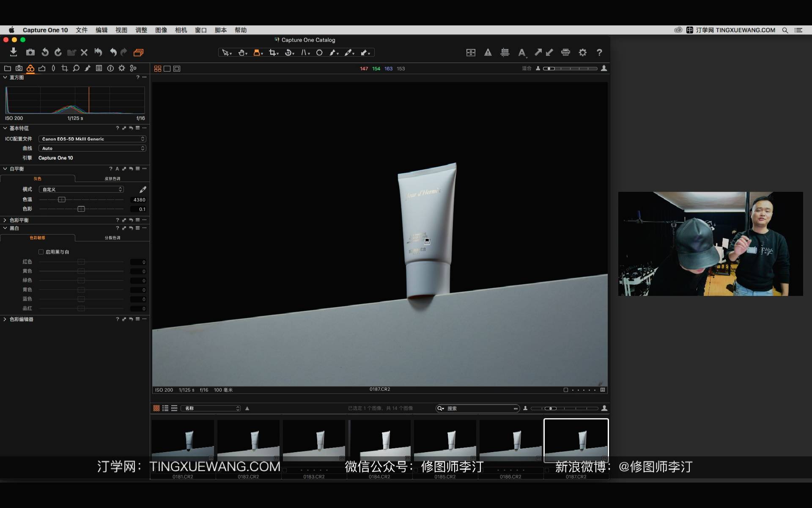
Task: Open macOS Spotlight search icon
Action: [x=785, y=30]
